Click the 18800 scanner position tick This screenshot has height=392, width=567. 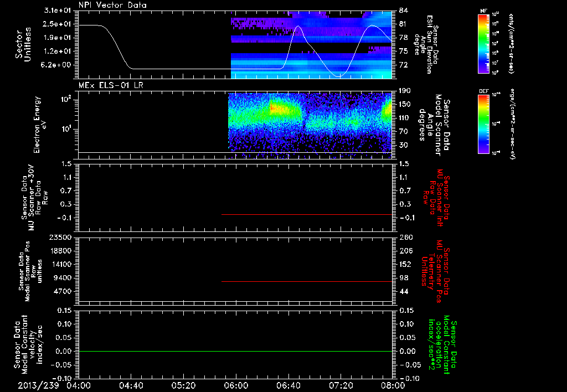click(60, 251)
